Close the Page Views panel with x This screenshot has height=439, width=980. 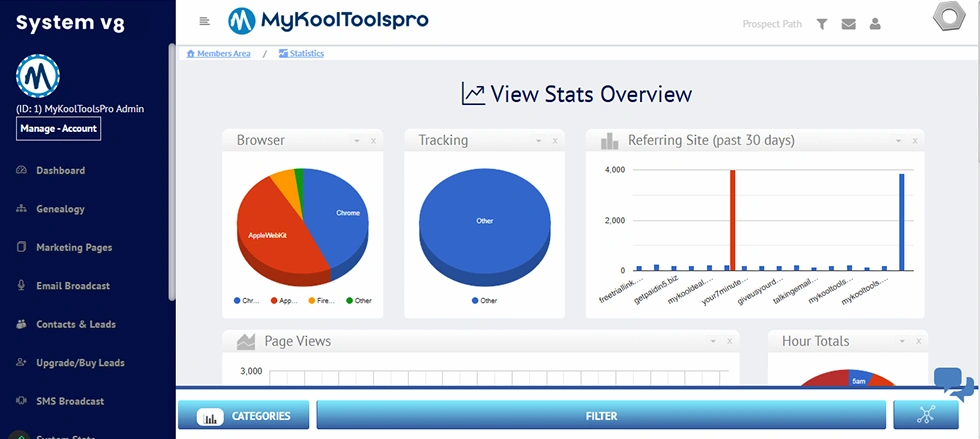point(730,341)
